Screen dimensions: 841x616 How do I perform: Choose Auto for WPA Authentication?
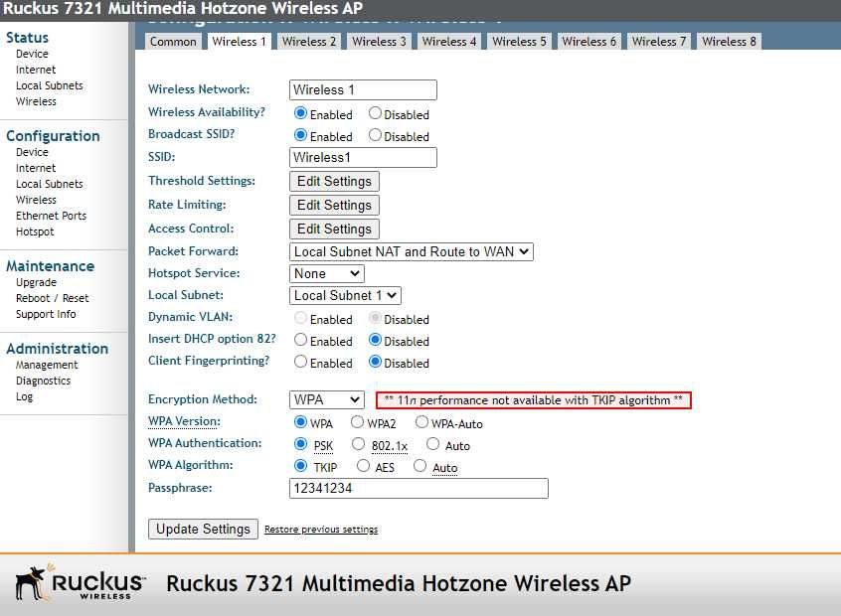(x=432, y=444)
